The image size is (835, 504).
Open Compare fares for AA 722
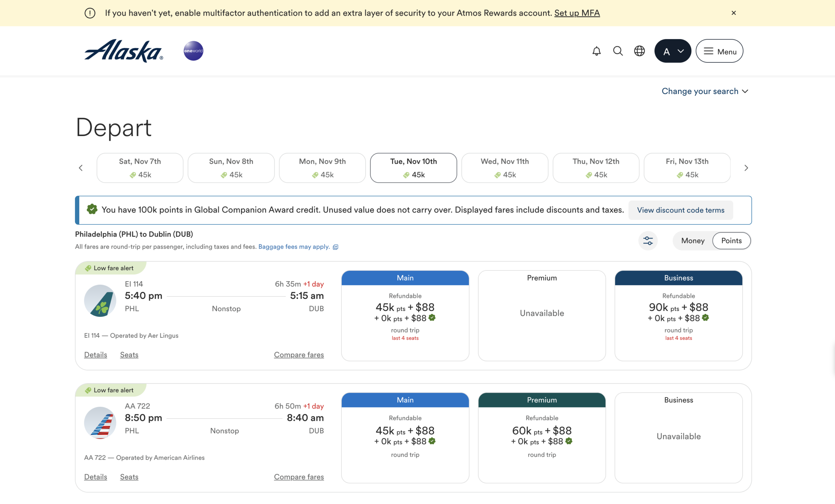pos(299,477)
